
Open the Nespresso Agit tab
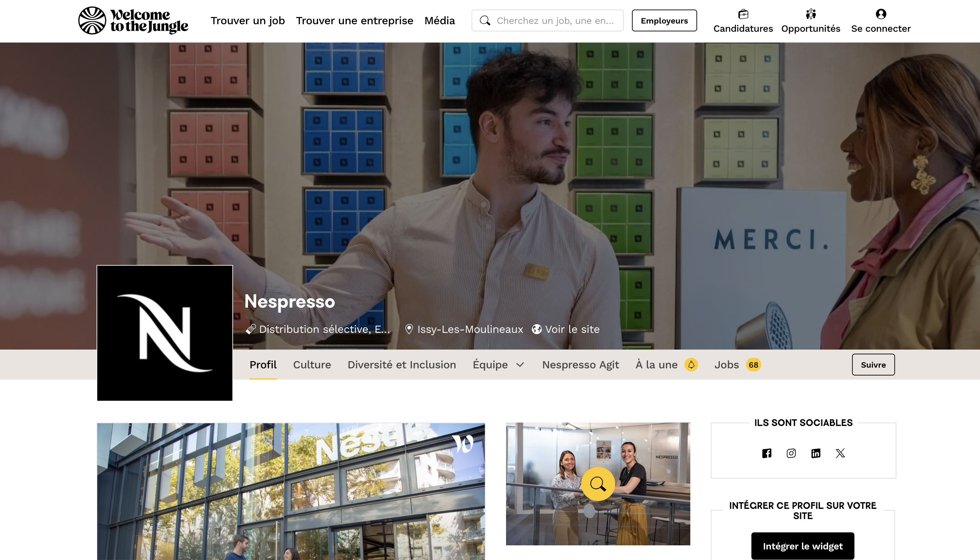point(581,365)
